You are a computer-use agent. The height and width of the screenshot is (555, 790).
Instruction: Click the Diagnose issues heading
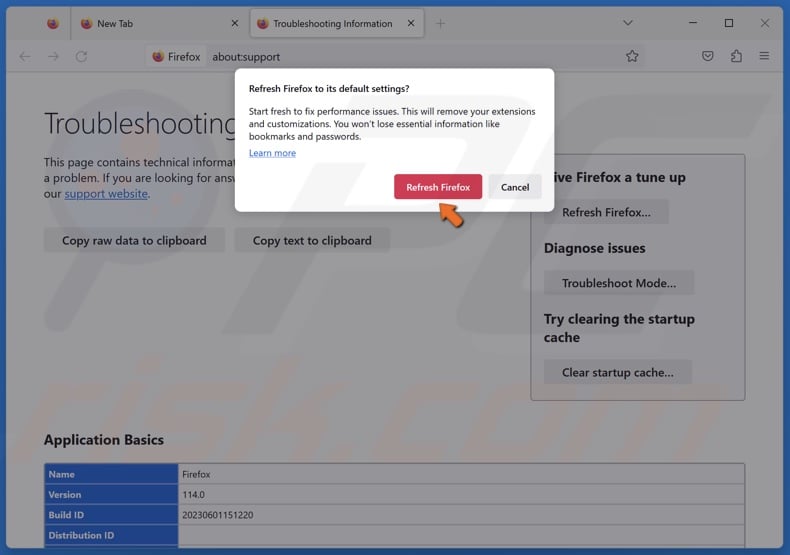click(x=595, y=248)
